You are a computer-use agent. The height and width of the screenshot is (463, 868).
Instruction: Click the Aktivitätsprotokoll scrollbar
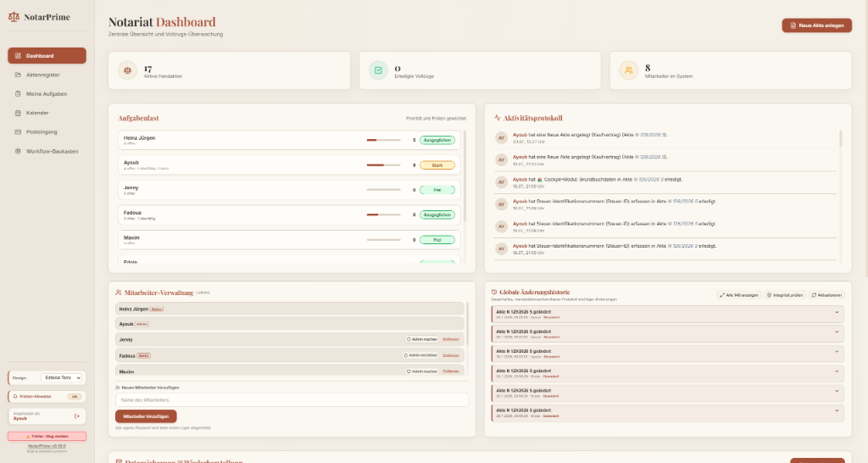pyautogui.click(x=841, y=138)
